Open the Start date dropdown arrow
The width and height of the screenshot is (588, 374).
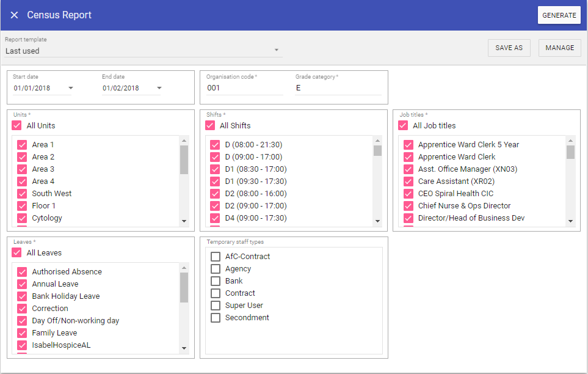(70, 88)
